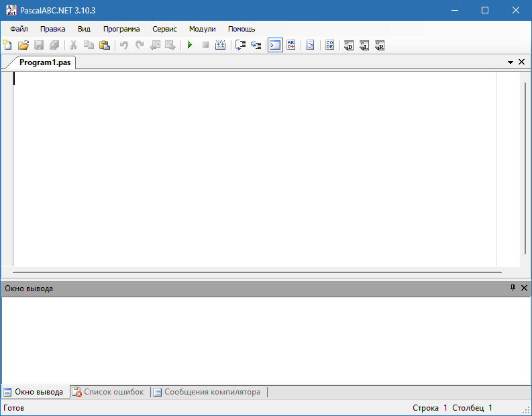Screen dimensions: 532x416
Task: Switch to the Окно вывода bottom tab
Action: (x=36, y=393)
